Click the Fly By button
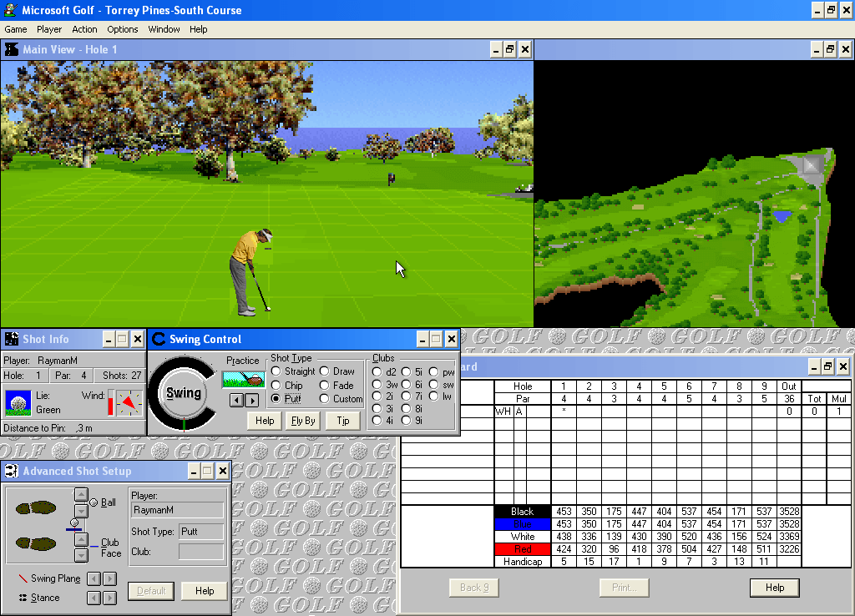The width and height of the screenshot is (855, 616). 302,420
